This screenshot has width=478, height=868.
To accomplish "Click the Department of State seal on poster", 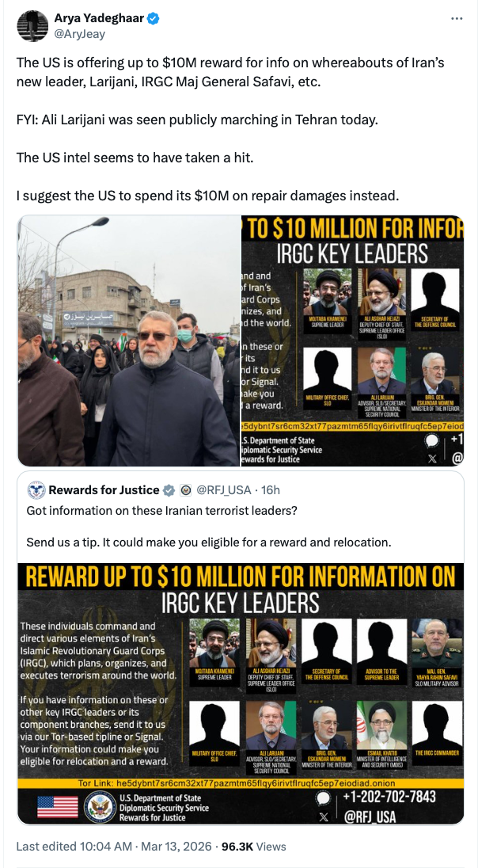I will coord(100,806).
